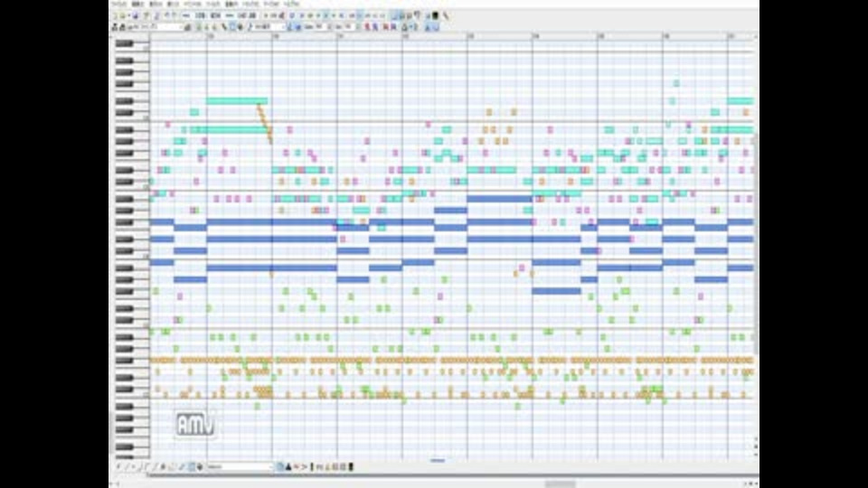Select the highlighted selection tool in the second toolbar row
The image size is (868, 488).
233,26
